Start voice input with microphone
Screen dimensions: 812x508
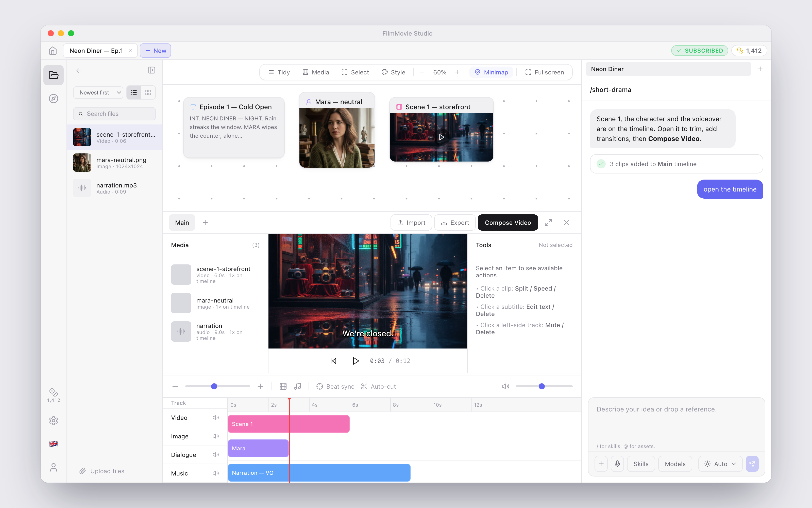point(617,464)
